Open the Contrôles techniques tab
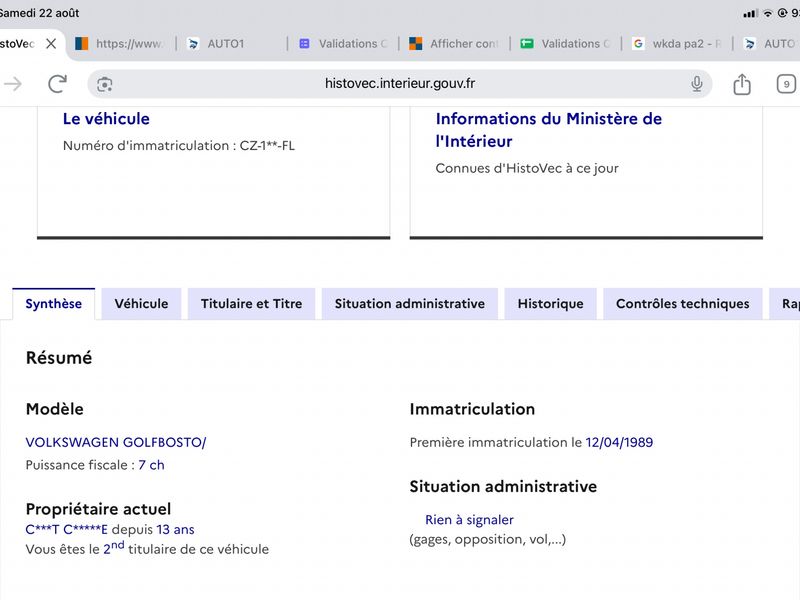800x600 pixels. click(683, 304)
